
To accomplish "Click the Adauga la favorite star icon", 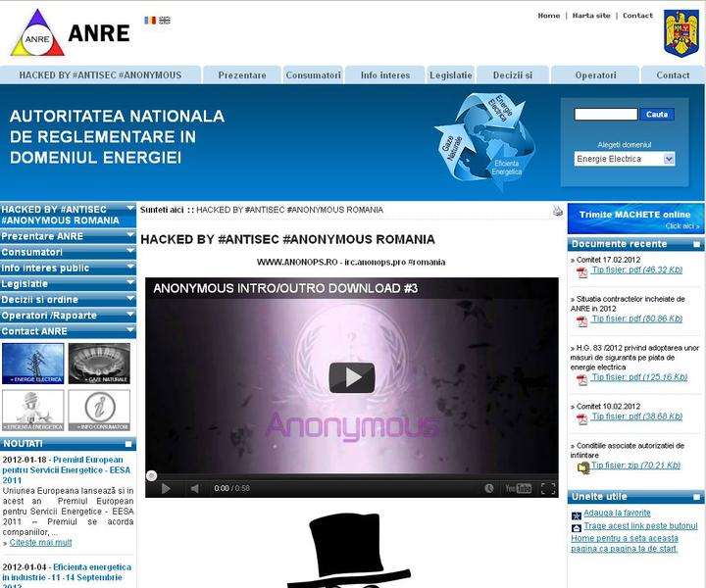I will [577, 515].
